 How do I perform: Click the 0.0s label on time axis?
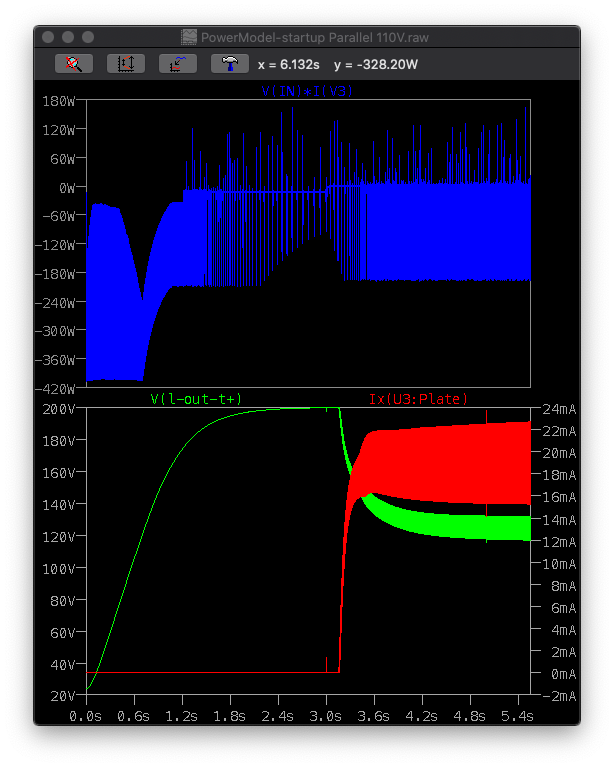[85, 716]
